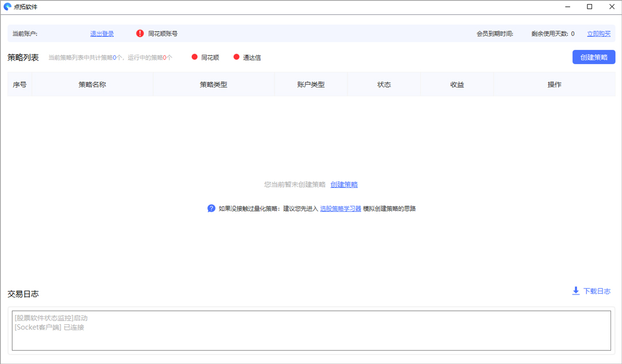Select the 策略名称 column header
622x364 pixels.
coord(92,85)
